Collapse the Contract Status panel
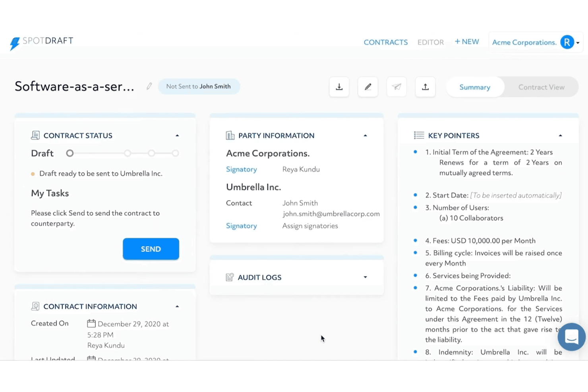This screenshot has width=588, height=392. click(x=177, y=135)
